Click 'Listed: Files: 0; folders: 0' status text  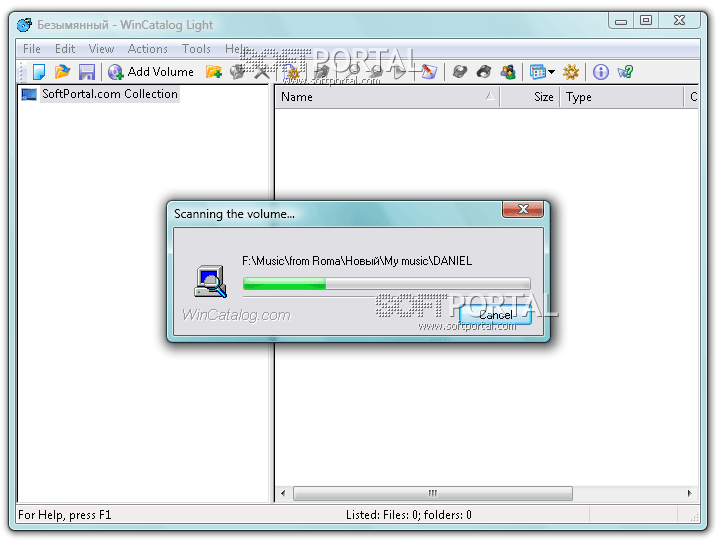pyautogui.click(x=409, y=515)
